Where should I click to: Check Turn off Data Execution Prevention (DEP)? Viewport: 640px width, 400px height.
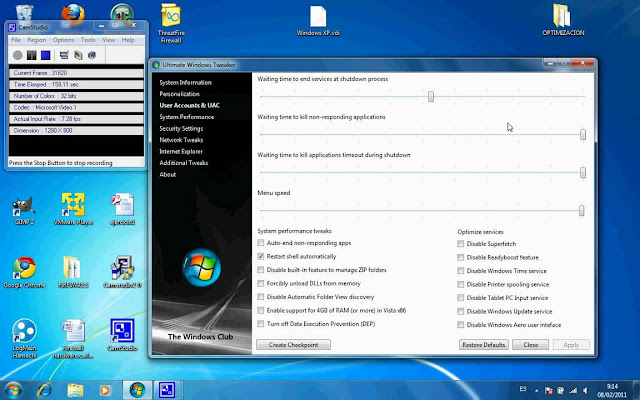click(x=260, y=324)
